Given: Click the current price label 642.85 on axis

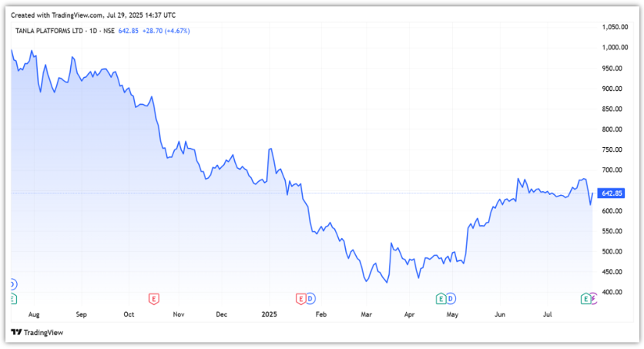Looking at the screenshot, I should (612, 193).
